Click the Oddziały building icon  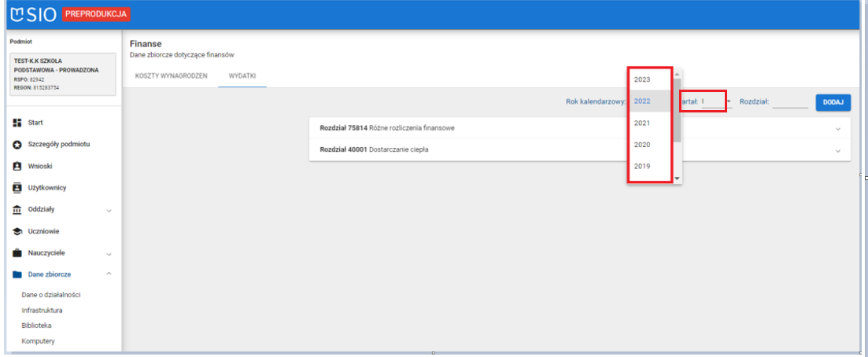(x=16, y=210)
